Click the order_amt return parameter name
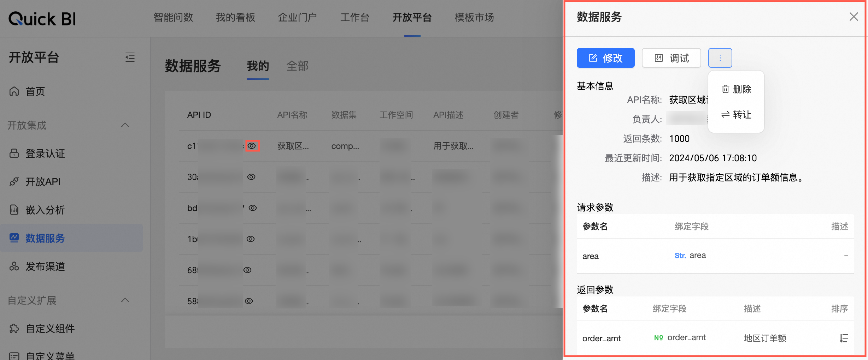This screenshot has height=360, width=868. tap(601, 338)
